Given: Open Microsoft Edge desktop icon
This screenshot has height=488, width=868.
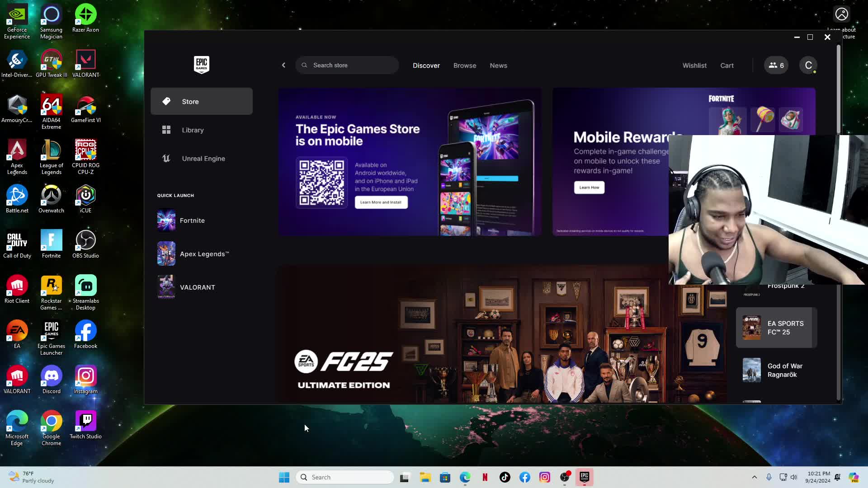Looking at the screenshot, I should point(17,428).
